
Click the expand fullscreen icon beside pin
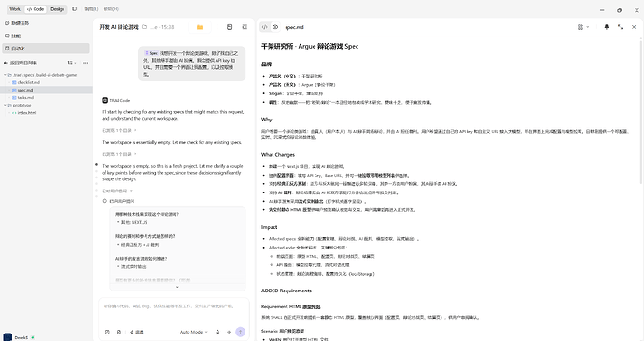pos(620,27)
